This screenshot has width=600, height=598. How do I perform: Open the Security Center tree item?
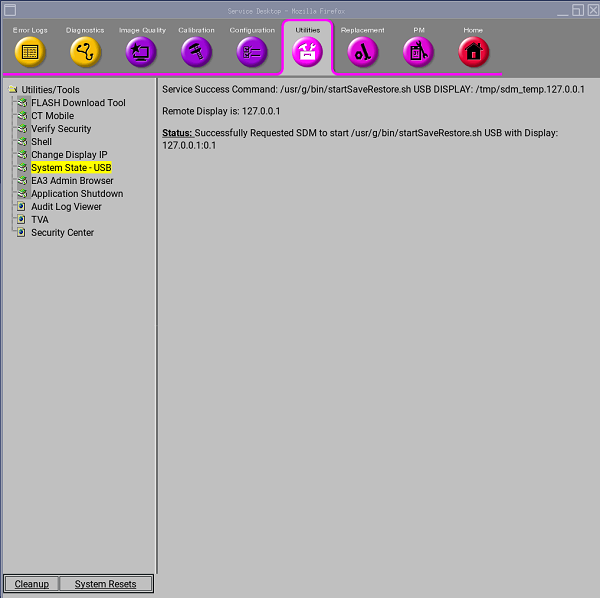tap(62, 233)
